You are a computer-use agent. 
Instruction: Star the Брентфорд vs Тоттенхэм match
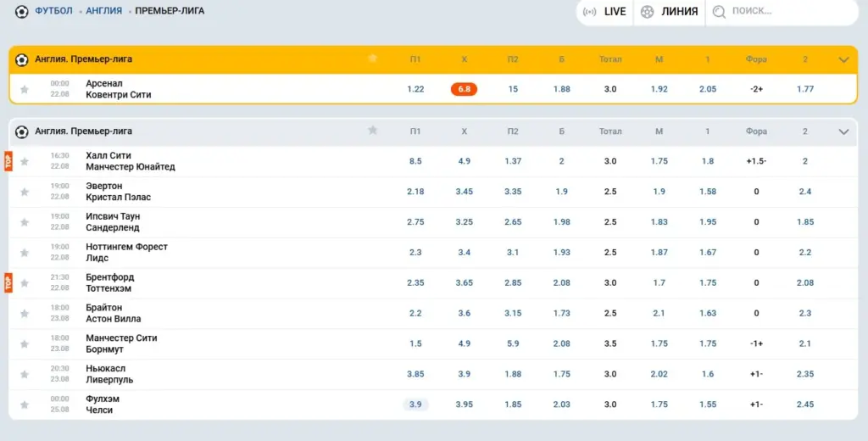(25, 283)
